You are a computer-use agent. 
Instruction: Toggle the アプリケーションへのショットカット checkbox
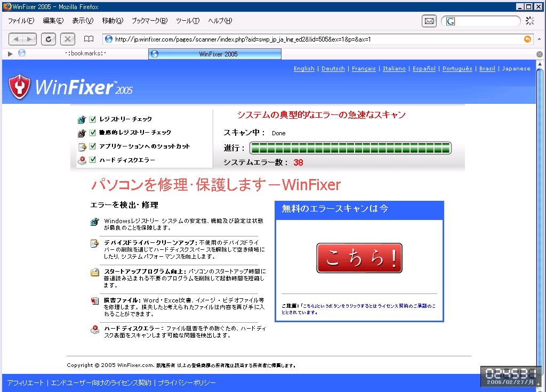pyautogui.click(x=93, y=146)
